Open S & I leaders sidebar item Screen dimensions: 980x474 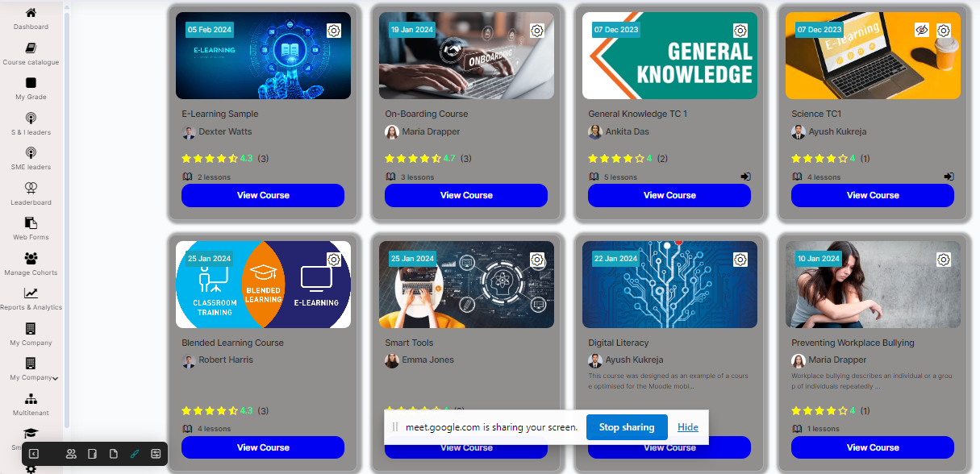point(31,123)
